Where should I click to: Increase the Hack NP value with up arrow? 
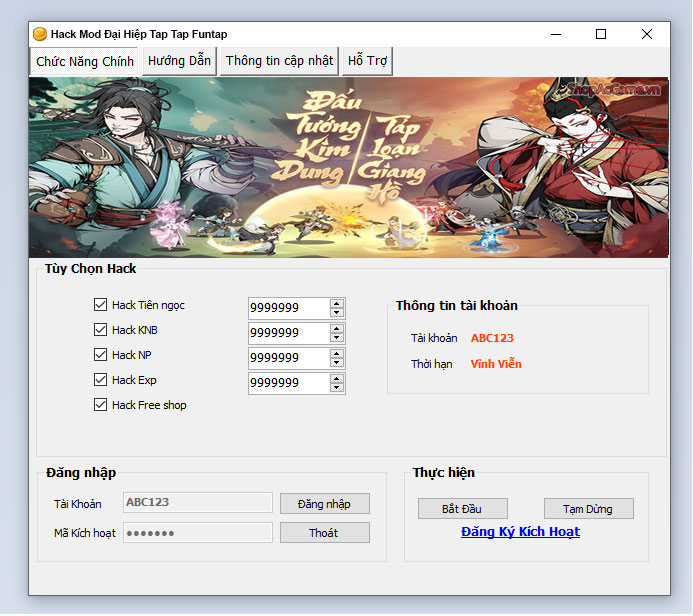click(337, 354)
